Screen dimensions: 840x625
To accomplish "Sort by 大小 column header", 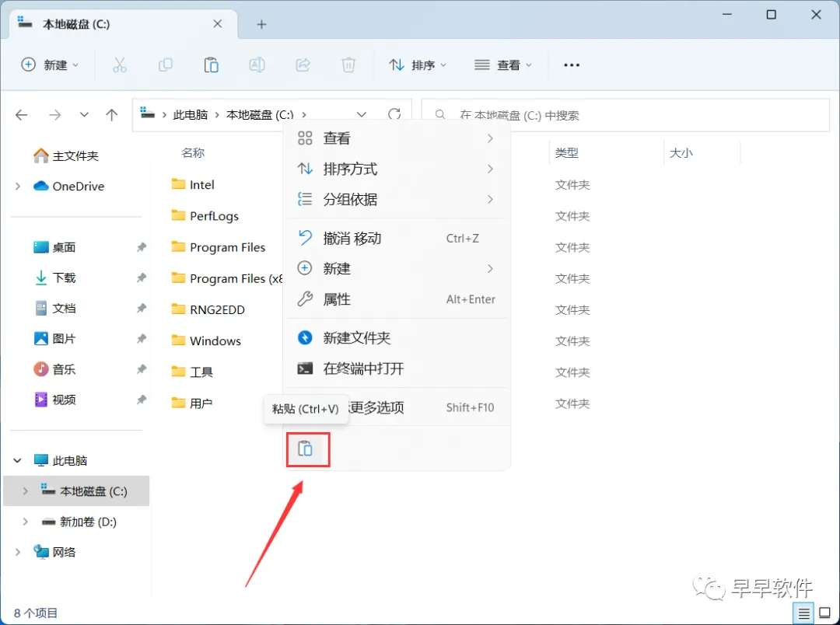I will (681, 152).
